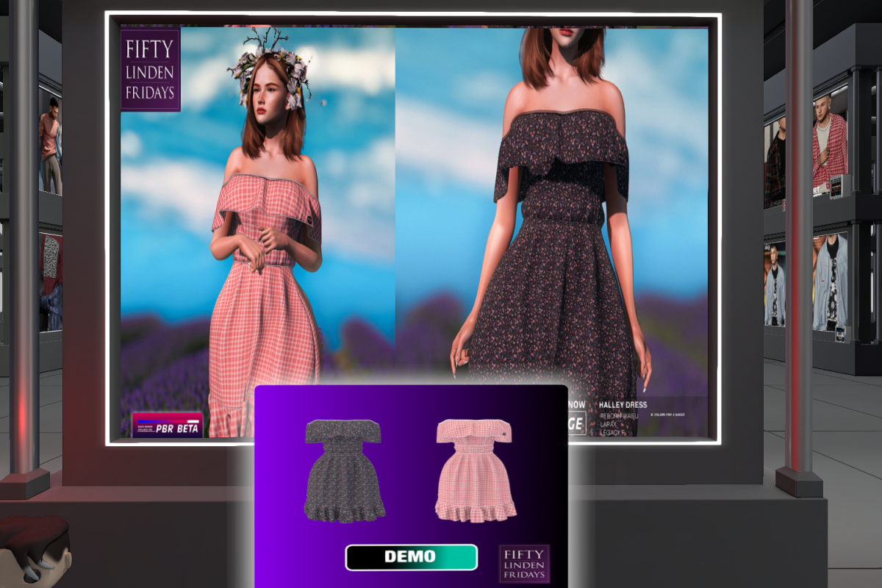Image resolution: width=882 pixels, height=588 pixels.
Task: Click the DEMO button on purple panel
Action: (411, 557)
